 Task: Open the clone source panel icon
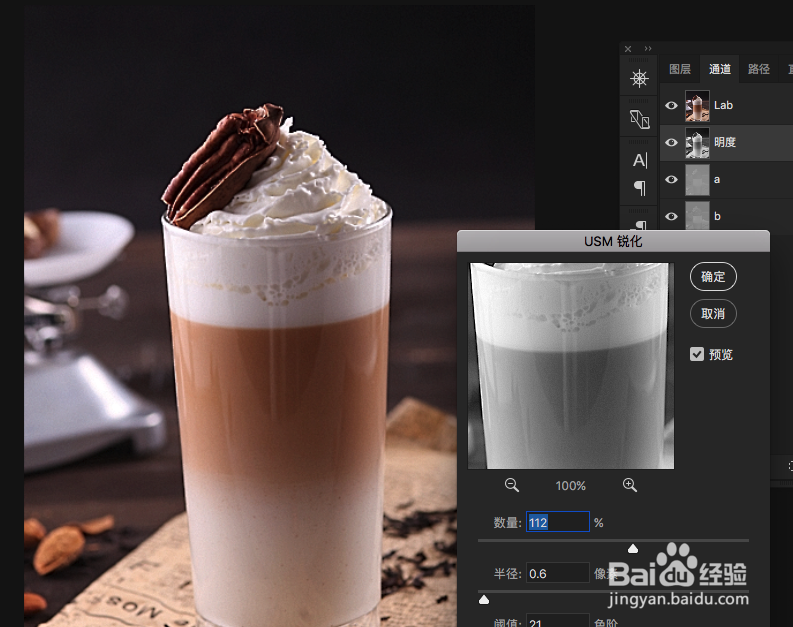pyautogui.click(x=639, y=119)
